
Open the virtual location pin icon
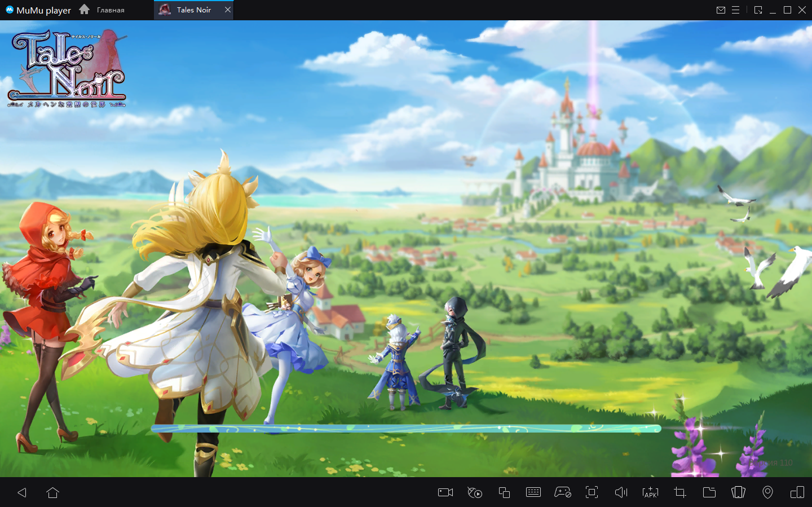tap(767, 492)
